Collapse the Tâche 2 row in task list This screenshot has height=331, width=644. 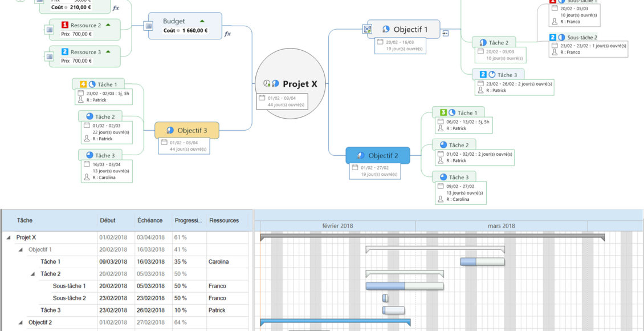tap(32, 274)
